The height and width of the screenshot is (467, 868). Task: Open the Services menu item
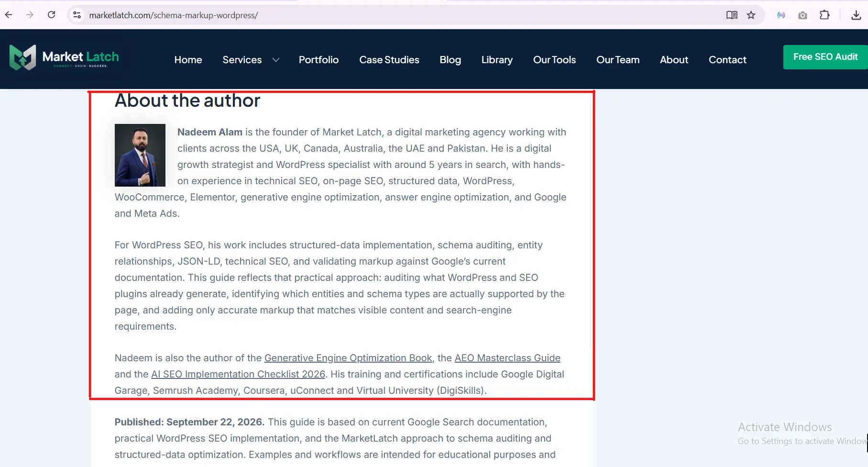point(242,60)
